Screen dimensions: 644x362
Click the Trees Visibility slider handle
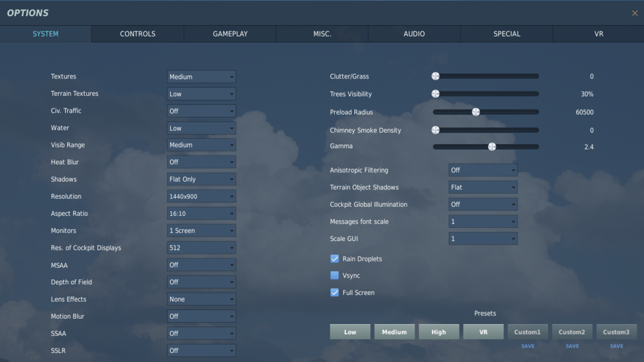click(x=435, y=93)
